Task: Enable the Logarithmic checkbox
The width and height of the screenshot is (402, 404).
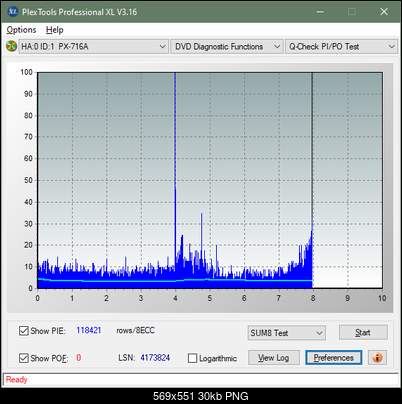Action: click(x=192, y=358)
